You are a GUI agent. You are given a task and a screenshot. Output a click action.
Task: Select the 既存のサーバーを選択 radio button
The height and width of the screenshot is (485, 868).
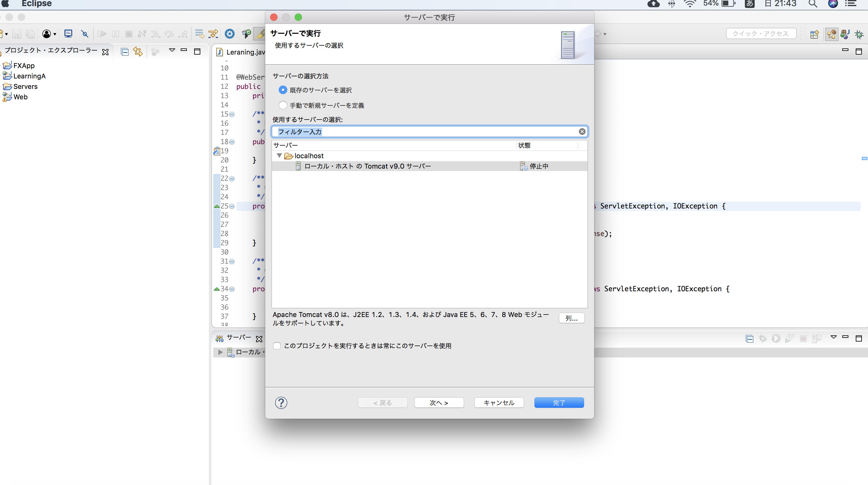point(283,90)
